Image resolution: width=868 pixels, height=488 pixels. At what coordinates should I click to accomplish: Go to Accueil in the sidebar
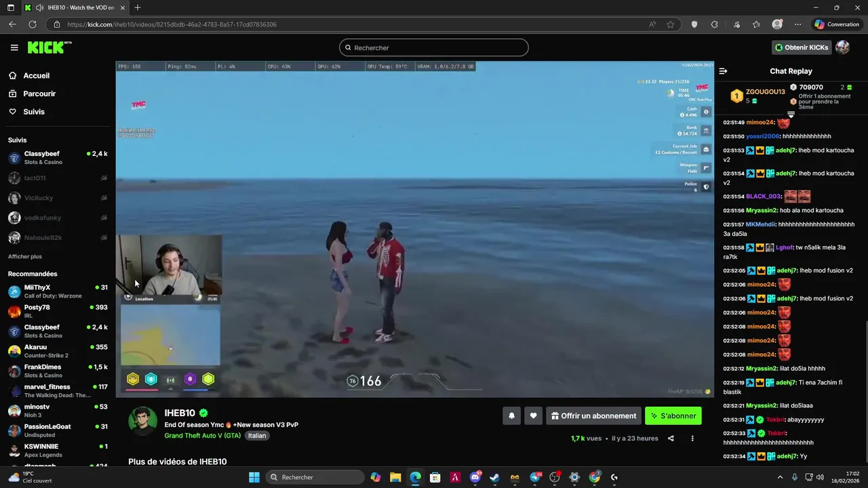point(36,76)
